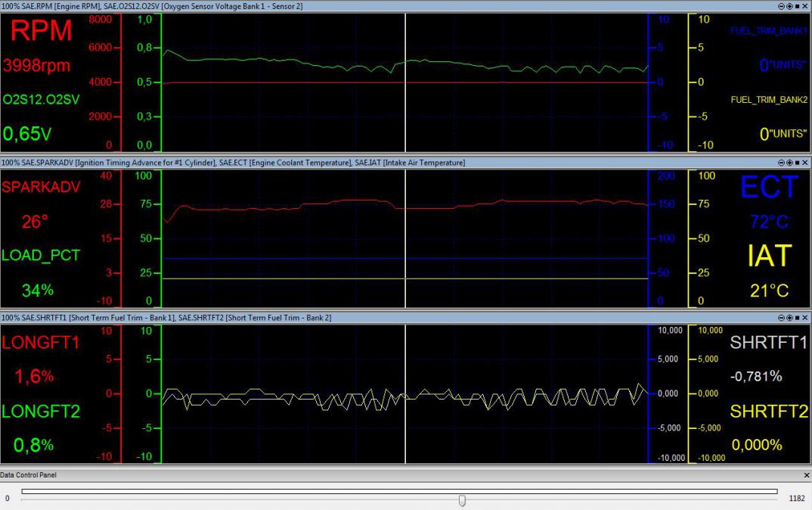Viewport: 812px width, 510px height.
Task: Close the Short Term Fuel Trim panel
Action: tap(805, 318)
